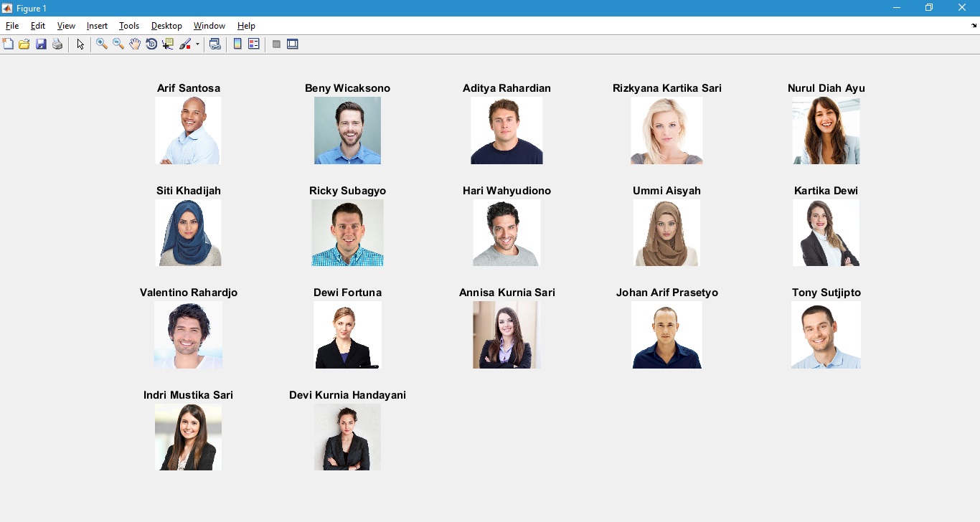The image size is (980, 522).
Task: Toggle the Edit Plot arrow pointer
Action: point(80,44)
